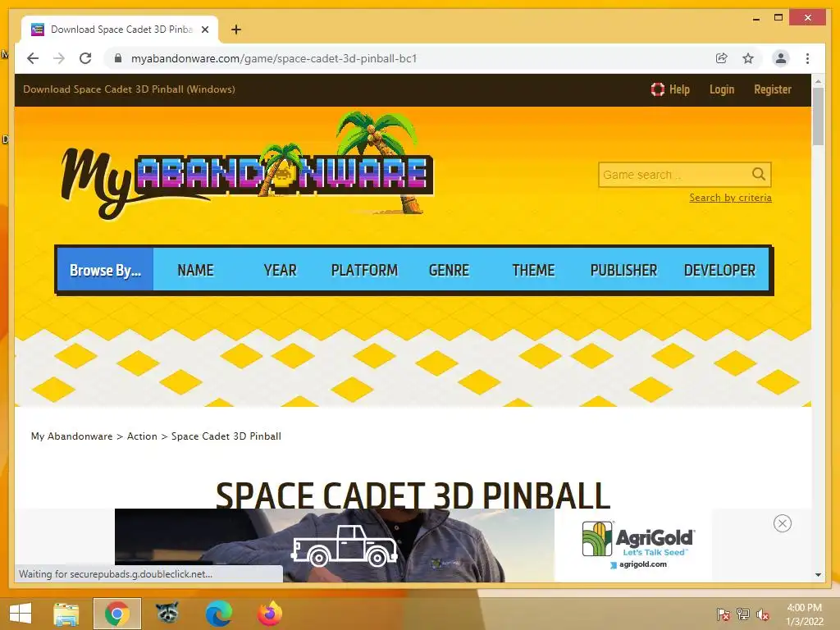Browse games by GENRE

[x=449, y=270]
